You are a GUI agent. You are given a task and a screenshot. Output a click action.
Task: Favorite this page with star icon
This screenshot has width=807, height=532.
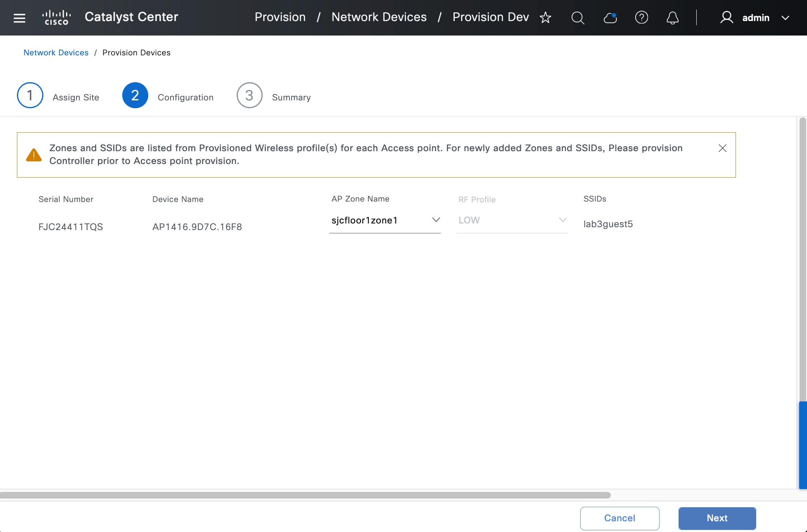point(545,18)
